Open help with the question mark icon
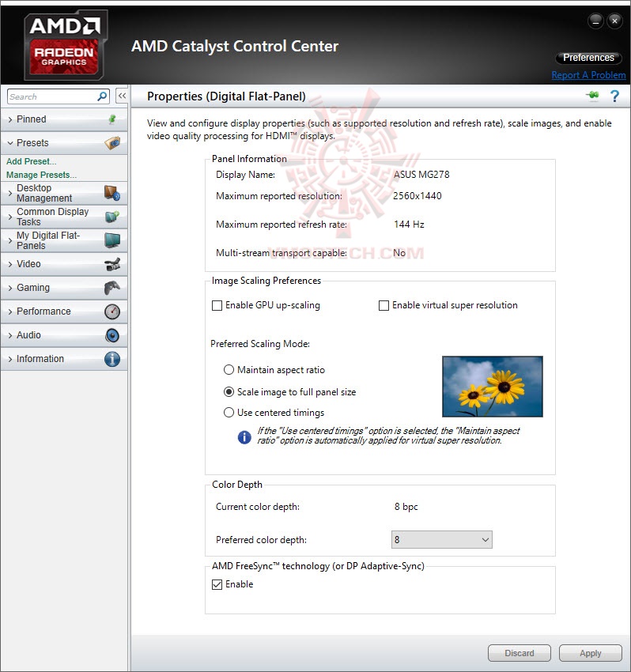Screen dimensions: 631x672 coord(614,96)
